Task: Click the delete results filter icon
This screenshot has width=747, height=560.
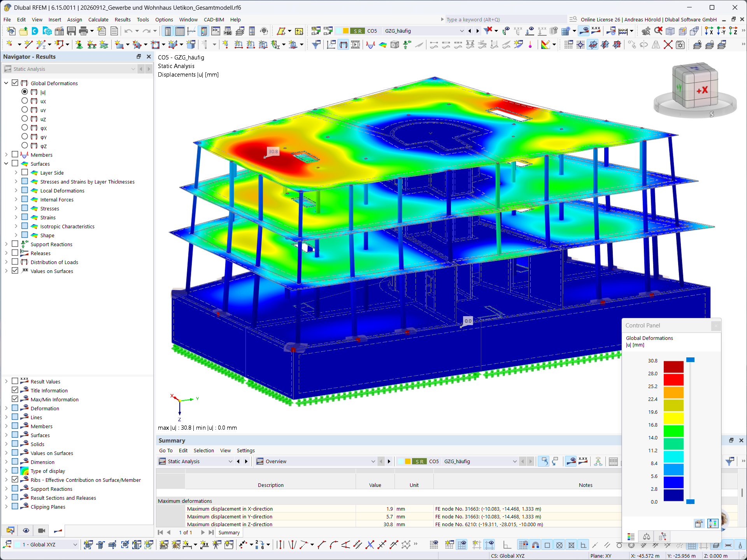Action: 488,31
